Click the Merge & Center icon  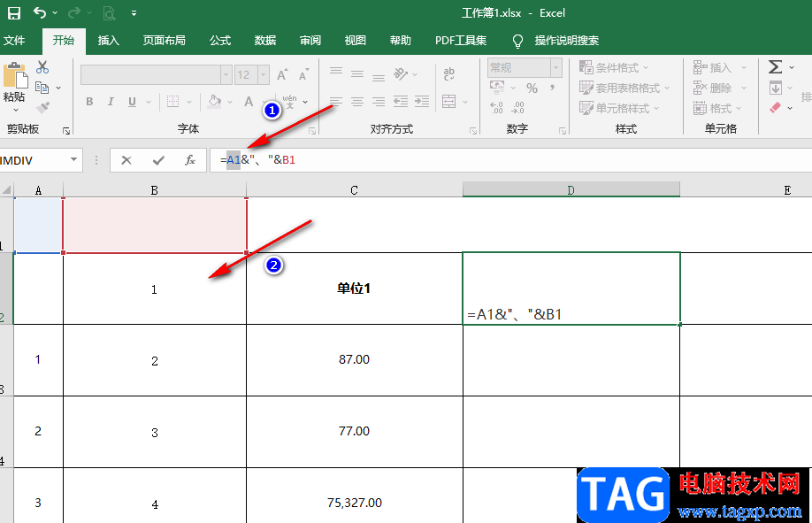(x=449, y=102)
